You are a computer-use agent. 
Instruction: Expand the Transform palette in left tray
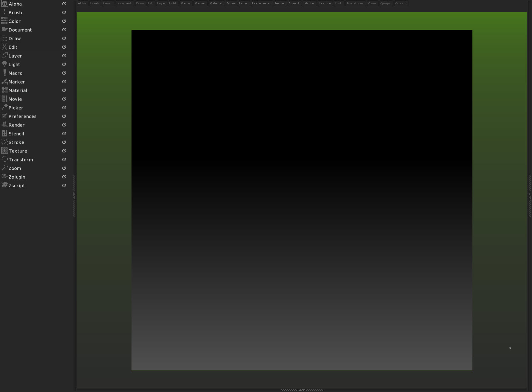click(x=21, y=160)
